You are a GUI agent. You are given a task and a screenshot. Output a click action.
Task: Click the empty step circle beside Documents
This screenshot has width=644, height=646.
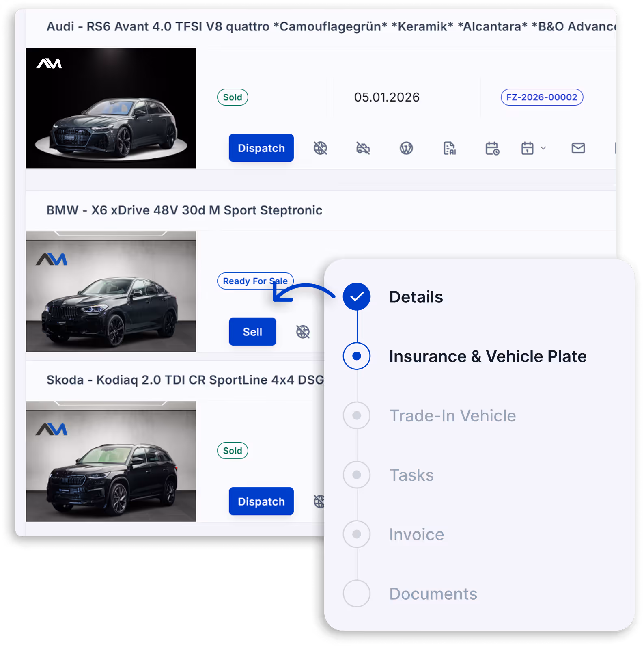click(357, 594)
